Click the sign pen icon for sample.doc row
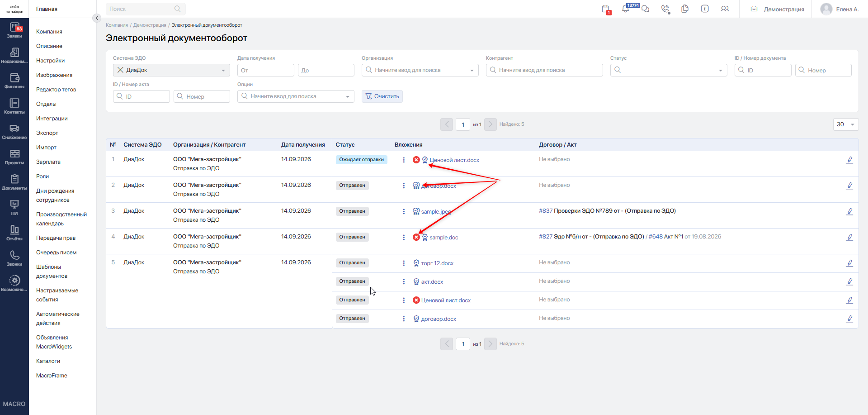 tap(849, 237)
